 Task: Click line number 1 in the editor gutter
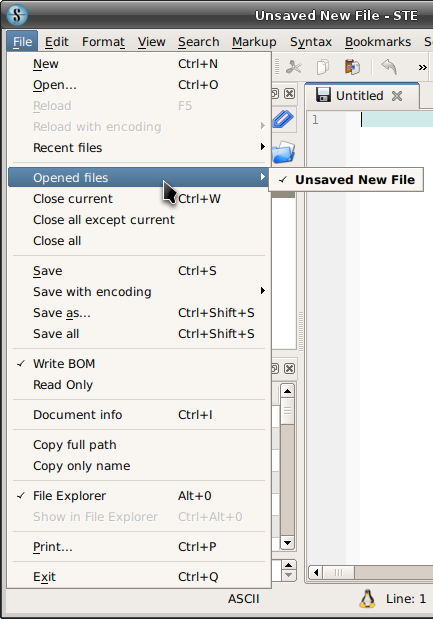[315, 120]
